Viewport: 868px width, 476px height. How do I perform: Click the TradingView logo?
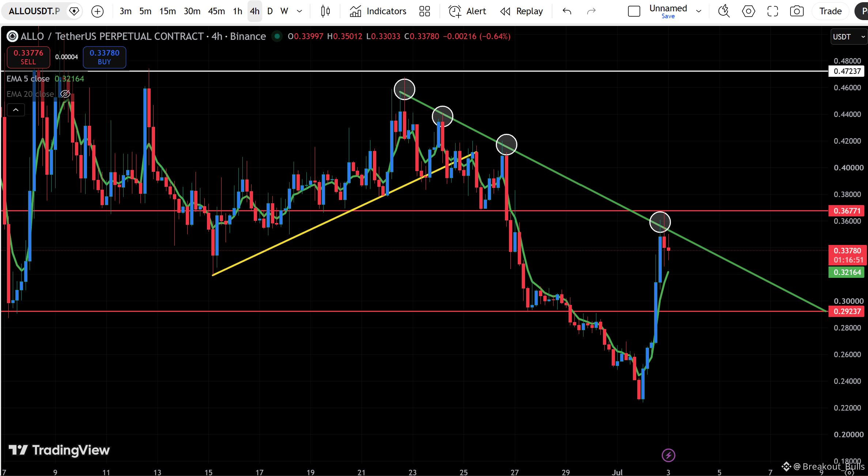point(59,450)
